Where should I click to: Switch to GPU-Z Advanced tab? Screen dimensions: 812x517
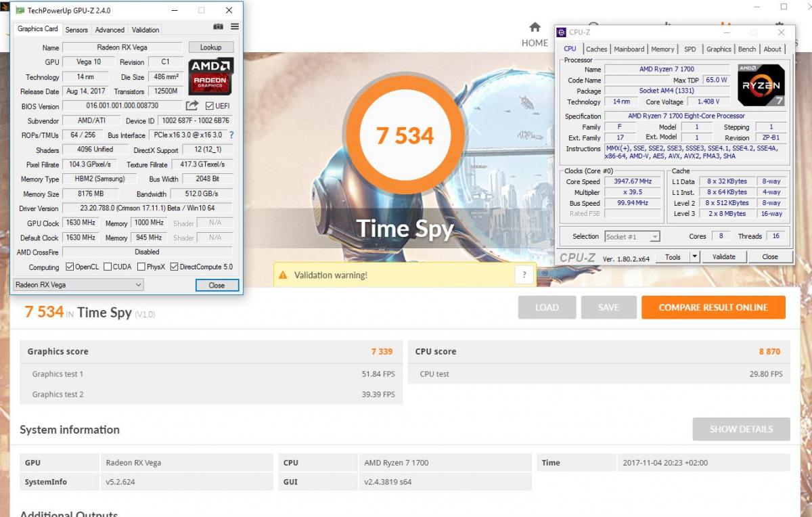coord(110,30)
